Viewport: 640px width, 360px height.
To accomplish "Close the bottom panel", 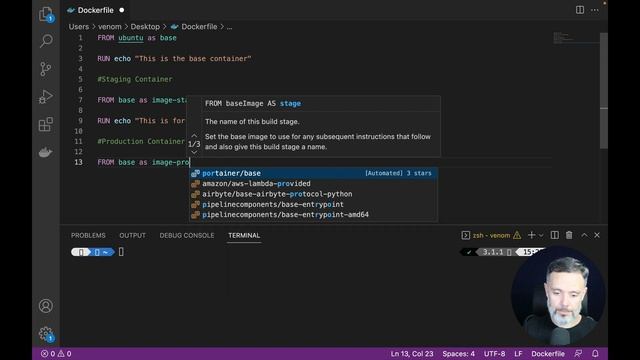I will [597, 235].
